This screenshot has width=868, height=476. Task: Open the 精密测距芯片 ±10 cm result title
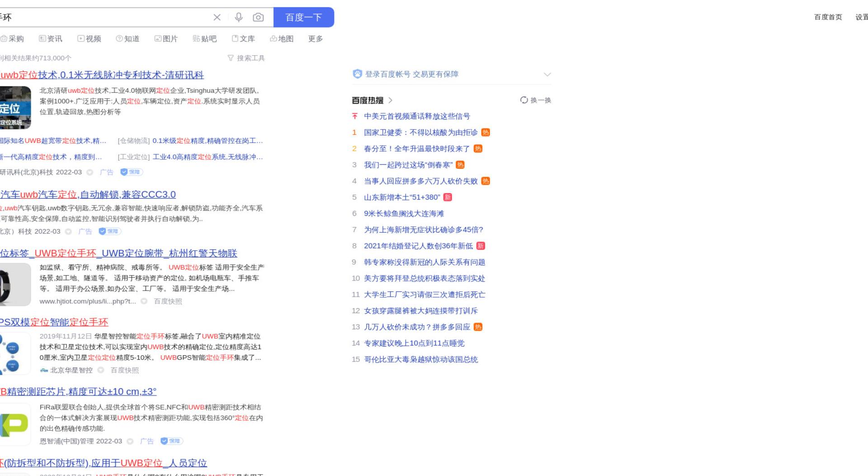pyautogui.click(x=78, y=392)
